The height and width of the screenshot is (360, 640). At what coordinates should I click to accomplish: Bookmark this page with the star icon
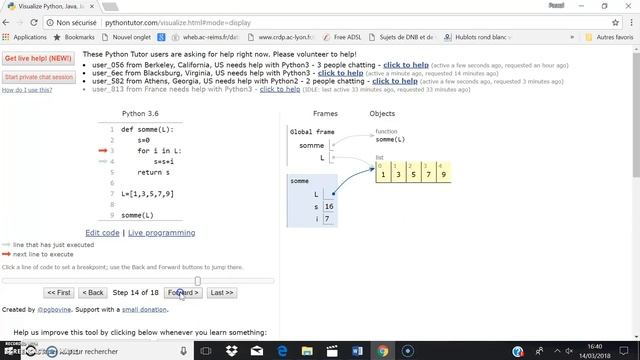pos(615,23)
